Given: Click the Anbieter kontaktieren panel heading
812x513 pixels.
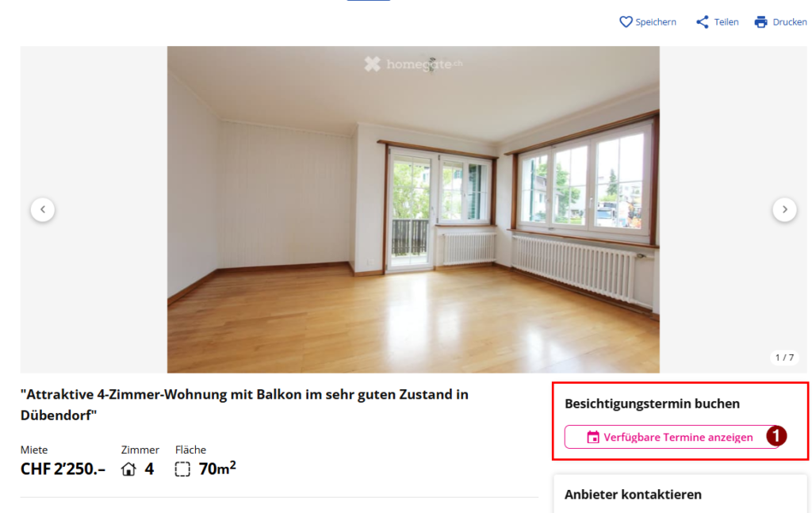Looking at the screenshot, I should (x=633, y=494).
